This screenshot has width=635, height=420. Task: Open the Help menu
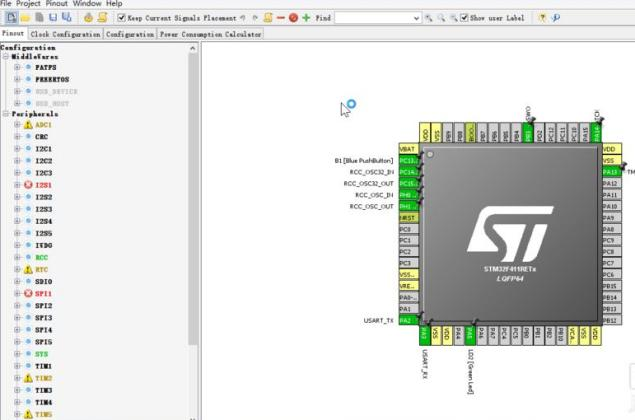click(x=114, y=4)
